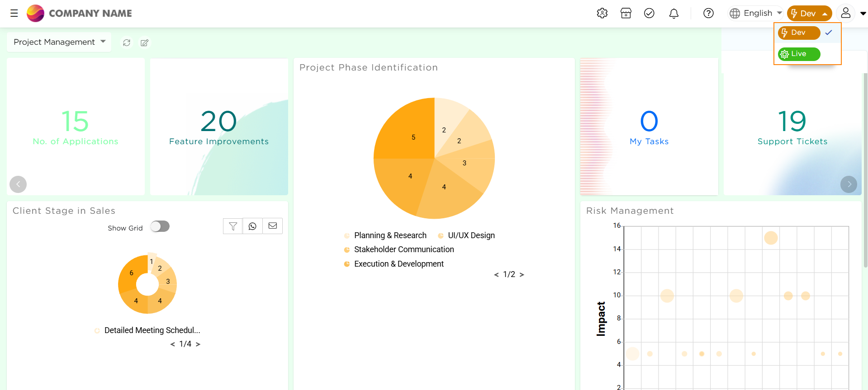
Task: Open the hamburger navigation menu
Action: coord(14,13)
